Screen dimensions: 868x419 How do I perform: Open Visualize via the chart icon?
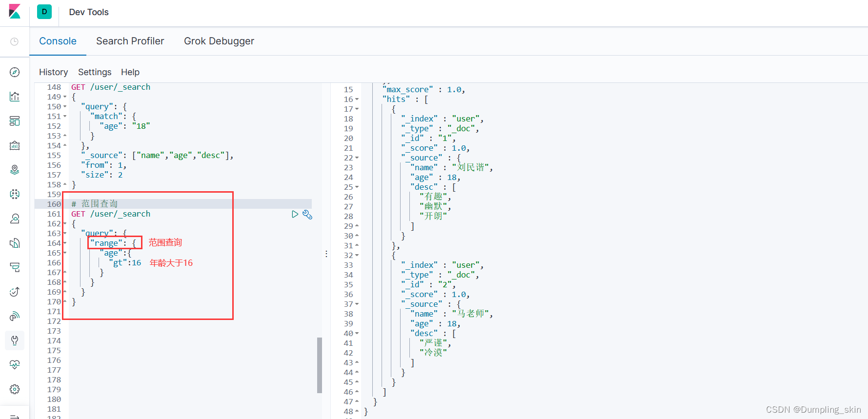pyautogui.click(x=15, y=97)
